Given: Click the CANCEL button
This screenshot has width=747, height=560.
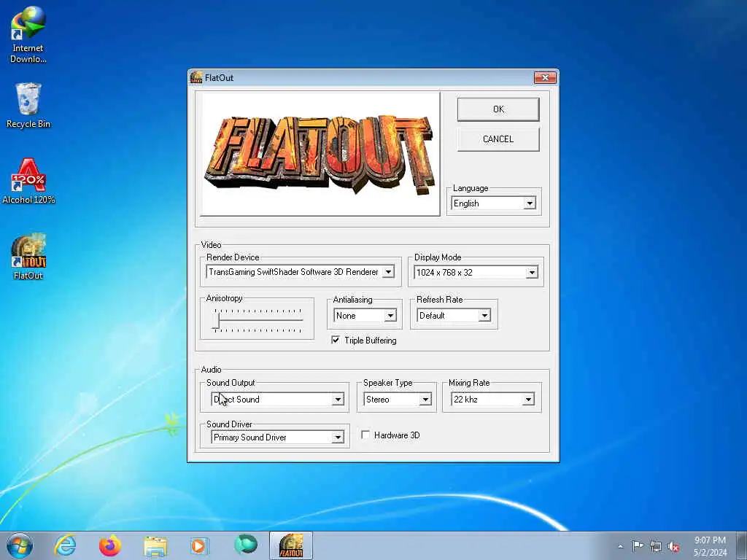Looking at the screenshot, I should (x=498, y=139).
